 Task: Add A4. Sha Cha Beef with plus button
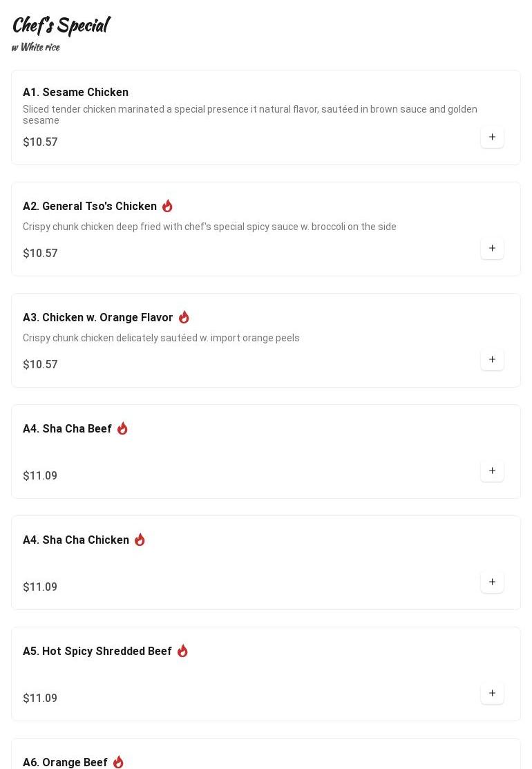pos(492,471)
